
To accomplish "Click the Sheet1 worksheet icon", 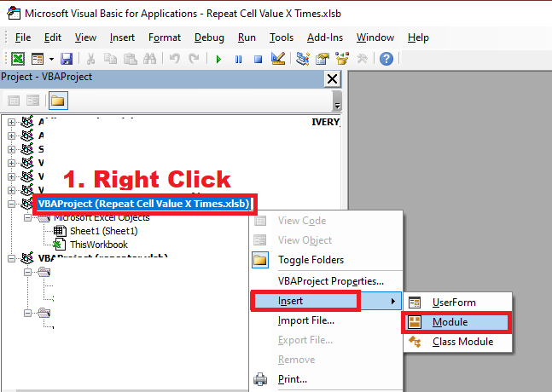I will click(x=59, y=231).
